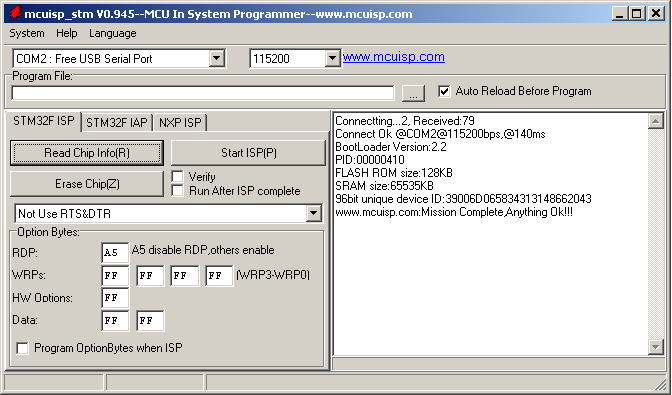Click the red mcuisp app icon in title bar
The image size is (672, 395).
15,12
